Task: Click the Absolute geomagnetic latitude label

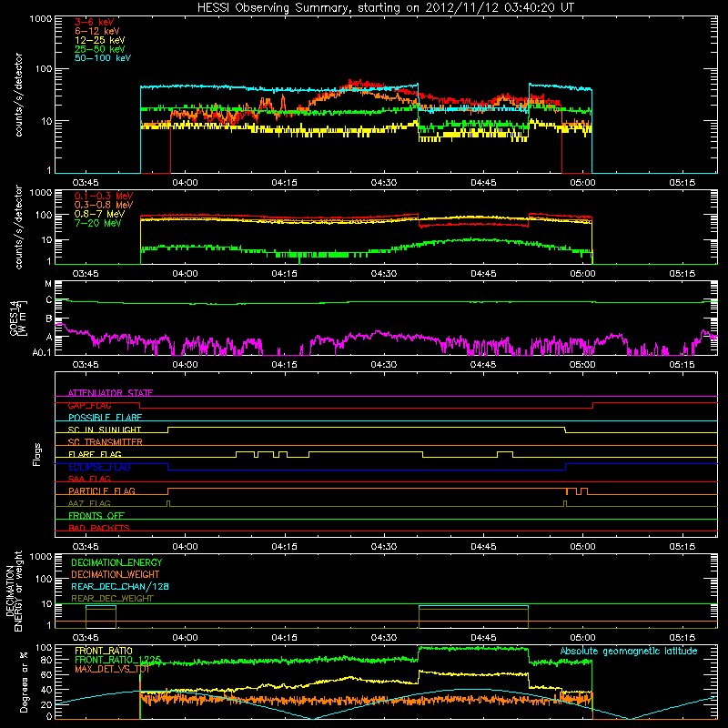Action: 629,652
